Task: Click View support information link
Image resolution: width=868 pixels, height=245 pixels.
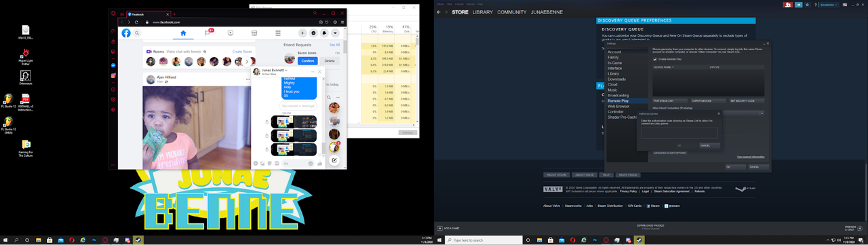Action: tap(751, 157)
